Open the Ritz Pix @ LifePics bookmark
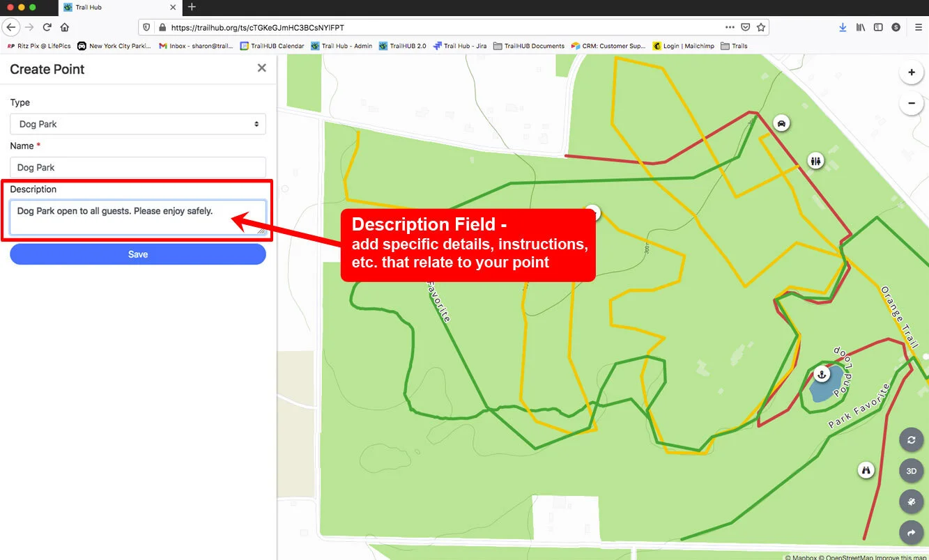 click(x=38, y=46)
